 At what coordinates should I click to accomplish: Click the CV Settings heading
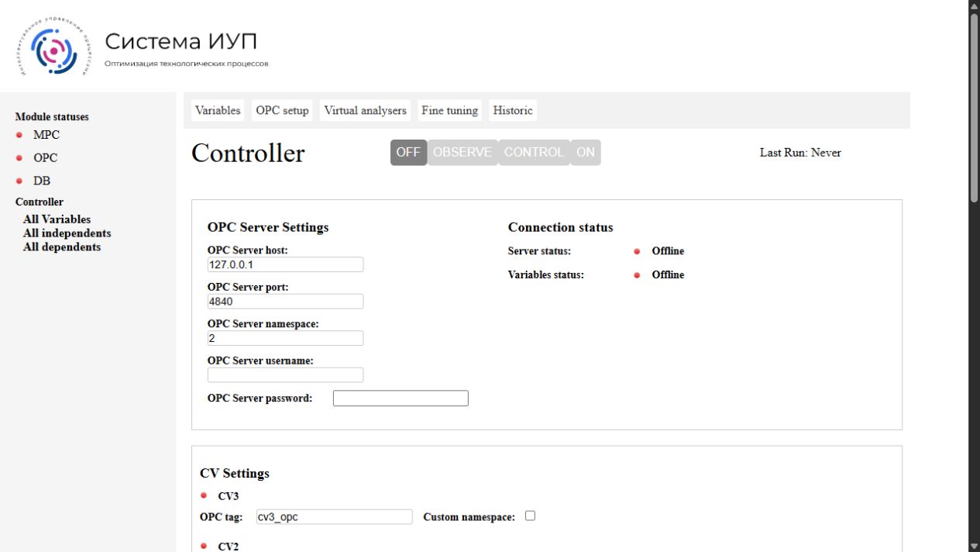235,474
